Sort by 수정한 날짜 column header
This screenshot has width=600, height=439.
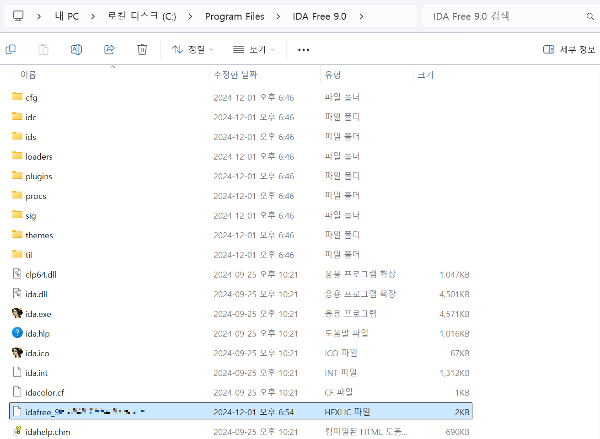[235, 75]
